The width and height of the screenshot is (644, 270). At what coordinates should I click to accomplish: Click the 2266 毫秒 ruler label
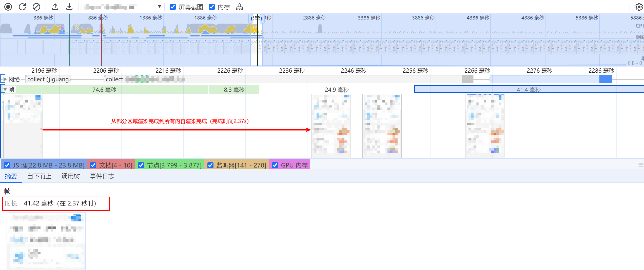(x=477, y=71)
